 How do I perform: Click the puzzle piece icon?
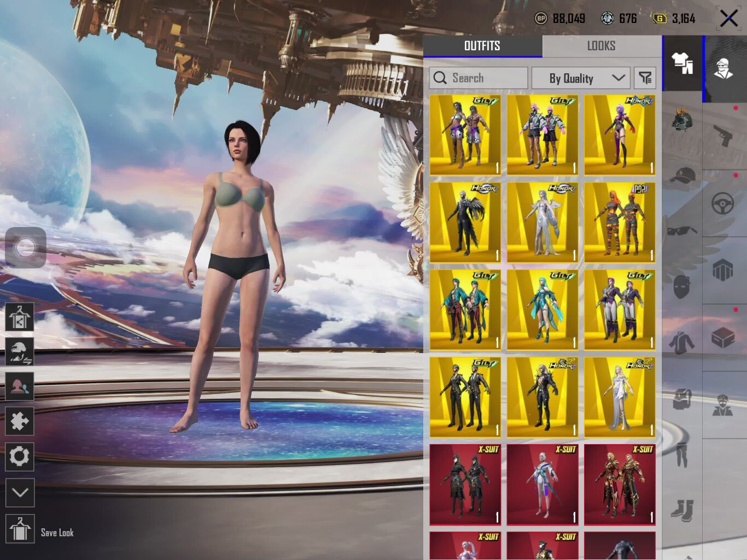(20, 421)
